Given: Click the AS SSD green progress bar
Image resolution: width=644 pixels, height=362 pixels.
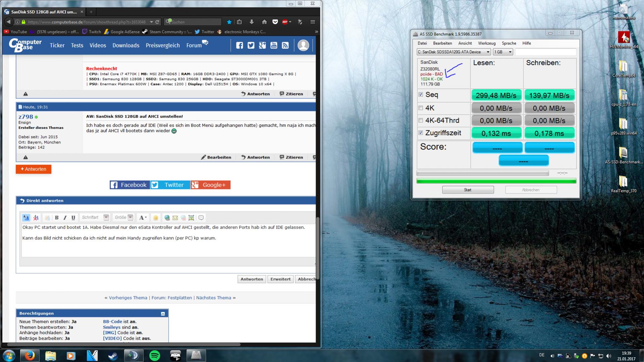Looking at the screenshot, I should (496, 181).
